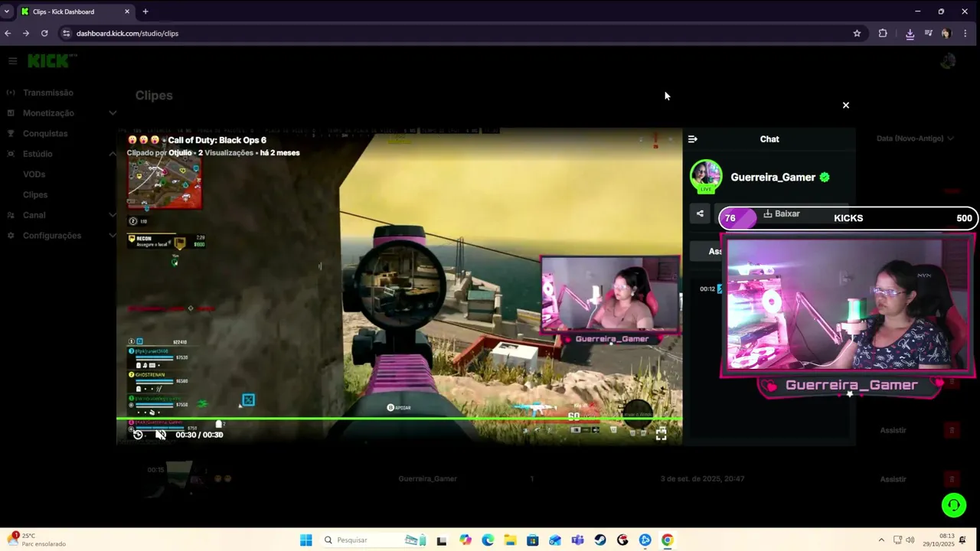
Task: Reload the page
Action: click(44, 34)
